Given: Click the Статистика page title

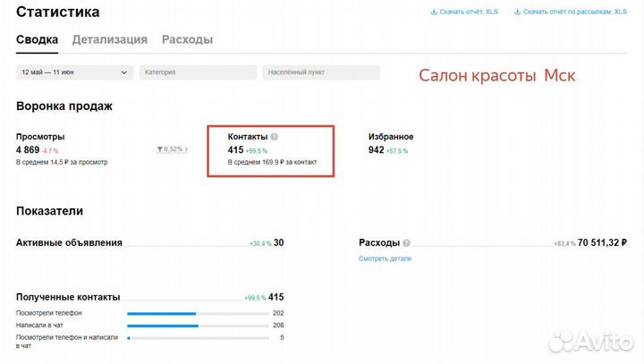Looking at the screenshot, I should pos(58,12).
